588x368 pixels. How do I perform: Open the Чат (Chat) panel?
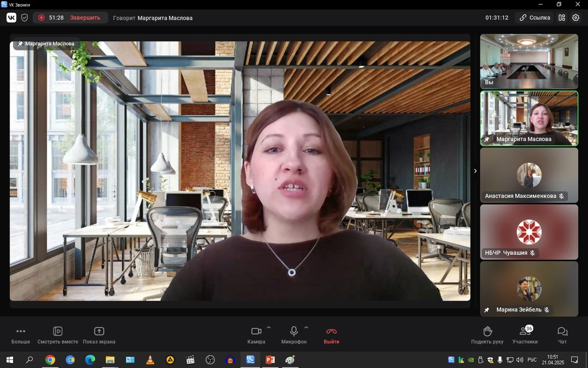562,335
